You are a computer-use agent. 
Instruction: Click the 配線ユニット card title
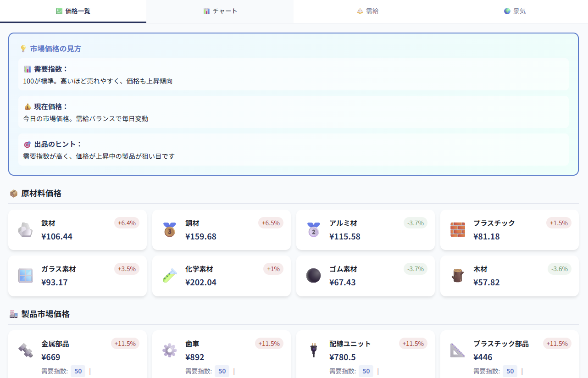point(350,344)
